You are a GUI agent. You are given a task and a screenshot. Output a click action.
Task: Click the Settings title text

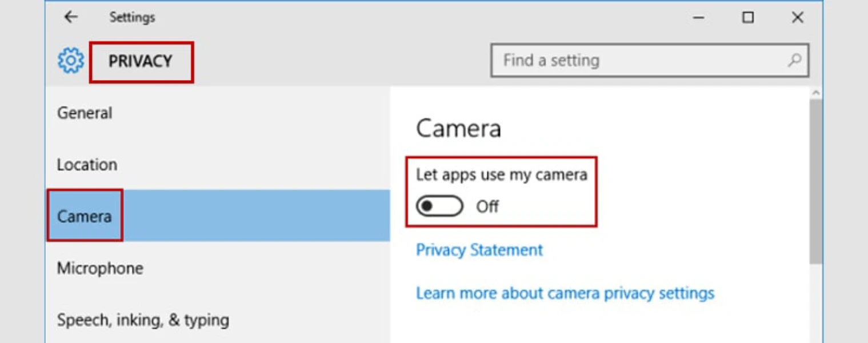click(x=132, y=18)
